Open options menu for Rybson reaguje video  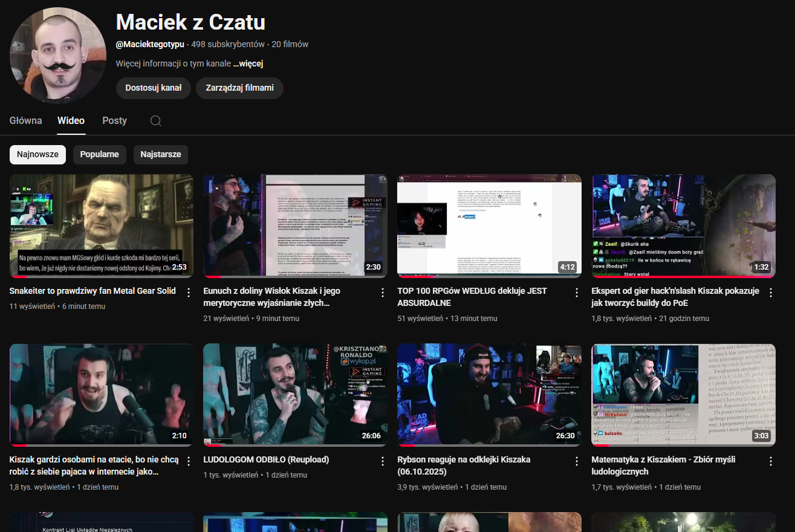click(x=577, y=461)
